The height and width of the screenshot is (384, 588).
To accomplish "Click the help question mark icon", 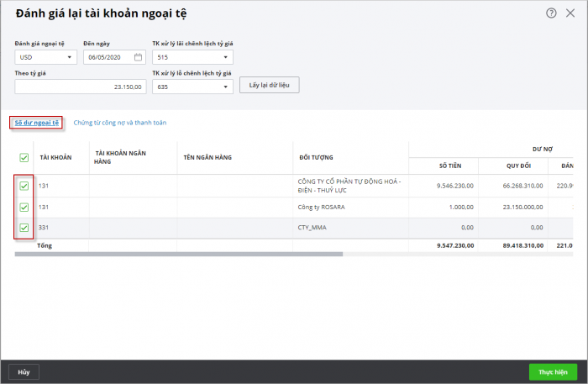I will (551, 13).
